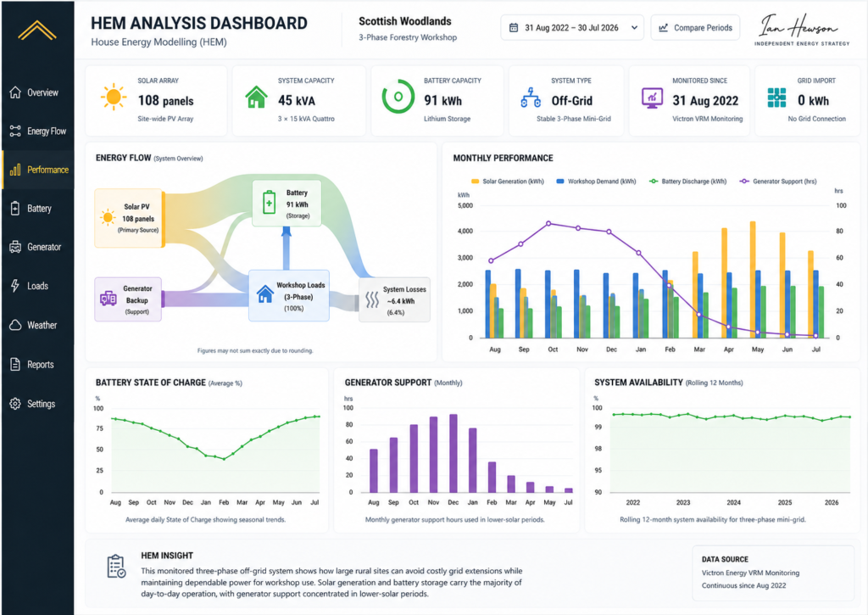Click the Weather cloud icon
Image resolution: width=868 pixels, height=615 pixels.
[x=15, y=325]
